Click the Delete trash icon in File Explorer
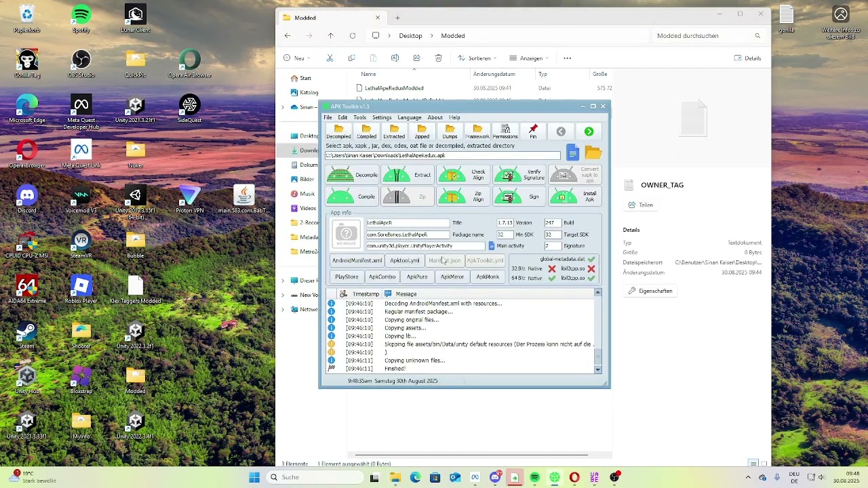This screenshot has height=488, width=868. click(x=439, y=58)
